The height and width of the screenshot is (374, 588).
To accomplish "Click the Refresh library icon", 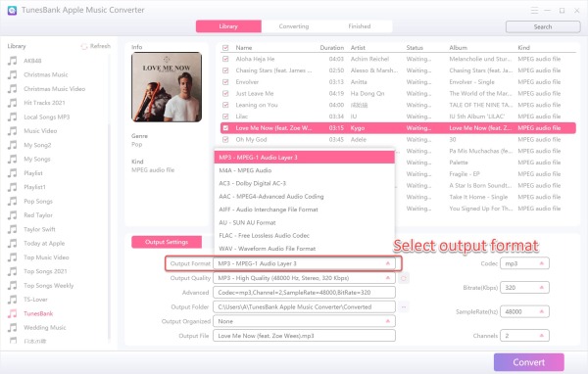I will point(84,46).
